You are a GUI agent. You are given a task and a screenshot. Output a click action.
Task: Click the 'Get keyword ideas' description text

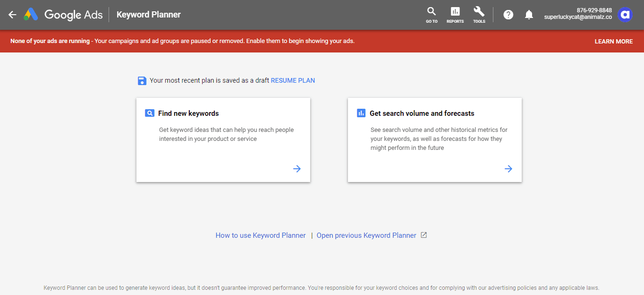(x=226, y=134)
